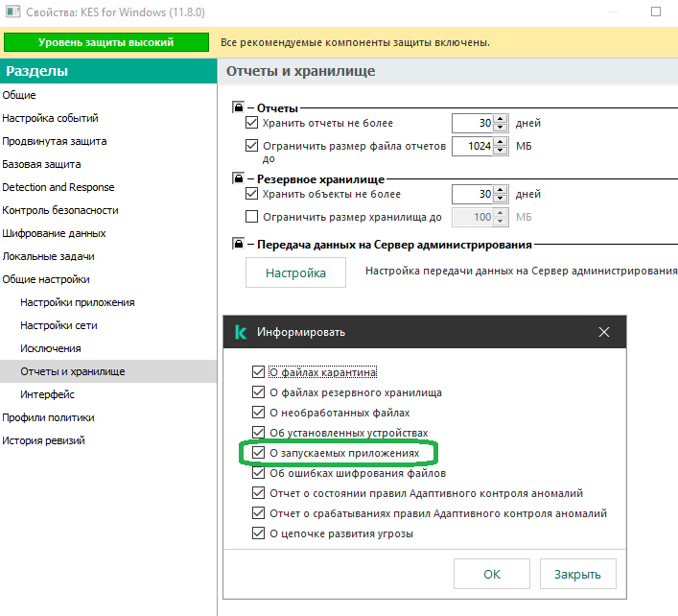Click the Закрыть button
This screenshot has height=616, width=678.
577,574
